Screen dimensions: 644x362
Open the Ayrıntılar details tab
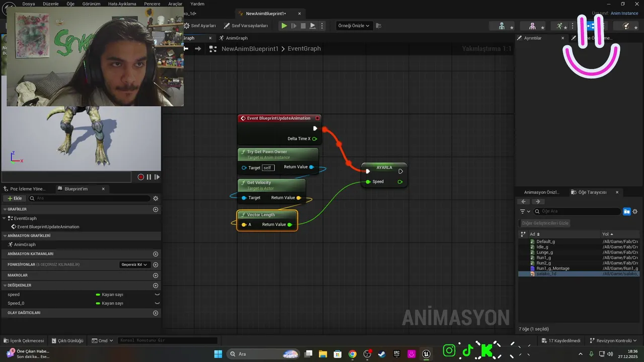pos(533,38)
